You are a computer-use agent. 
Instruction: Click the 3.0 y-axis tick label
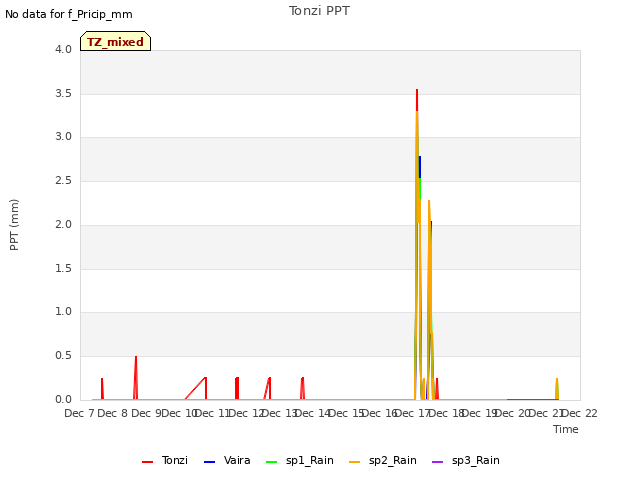coord(63,137)
